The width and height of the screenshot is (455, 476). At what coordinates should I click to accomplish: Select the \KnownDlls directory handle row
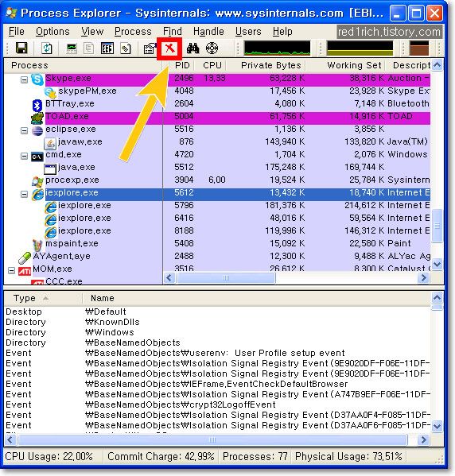point(218,322)
